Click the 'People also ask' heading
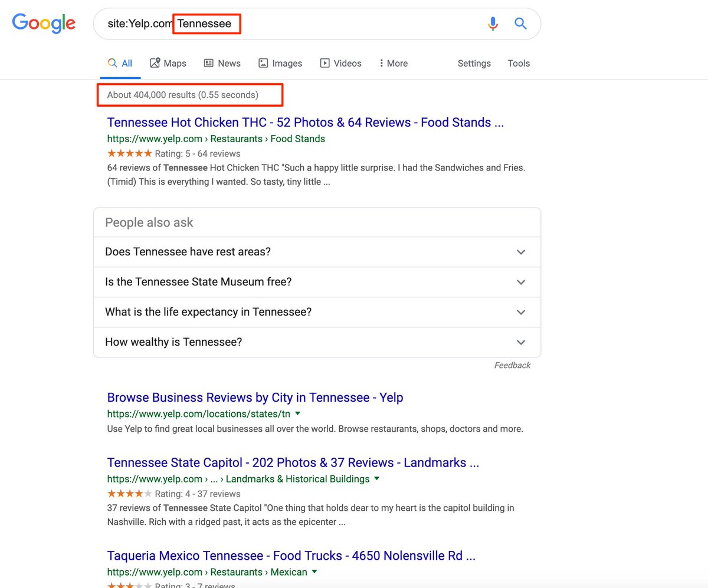The width and height of the screenshot is (708, 588). point(149,222)
